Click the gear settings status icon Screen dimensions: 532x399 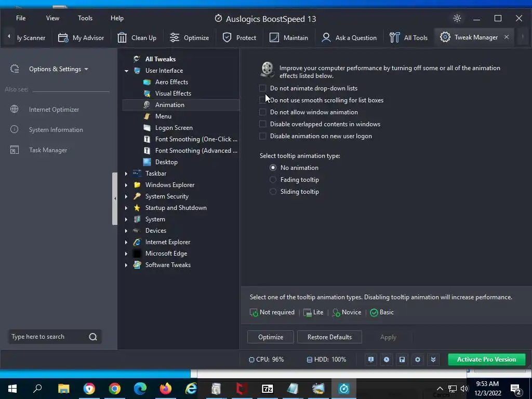[418, 360]
